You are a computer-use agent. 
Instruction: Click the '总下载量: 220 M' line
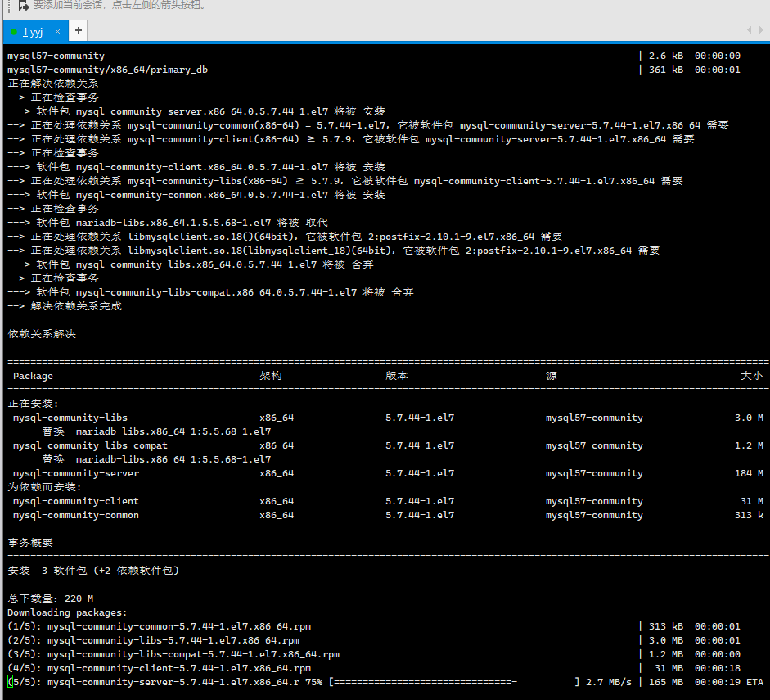click(50, 598)
